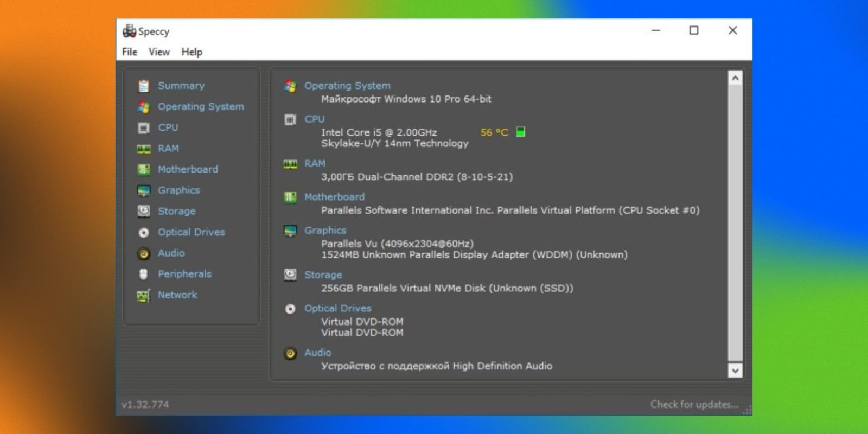868x434 pixels.
Task: Click the CPU chip icon in sidebar
Action: pyautogui.click(x=143, y=128)
